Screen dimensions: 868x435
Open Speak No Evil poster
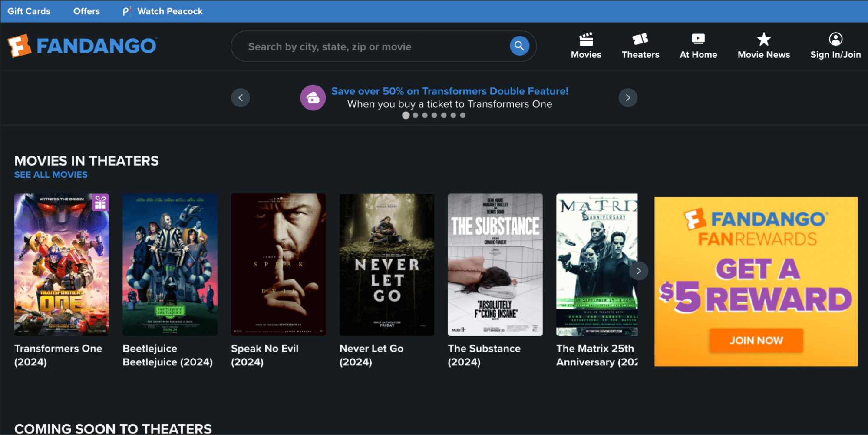[x=278, y=265]
